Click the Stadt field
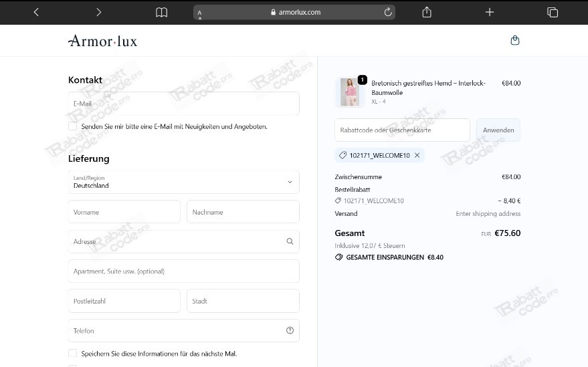The height and width of the screenshot is (367, 588). [243, 301]
